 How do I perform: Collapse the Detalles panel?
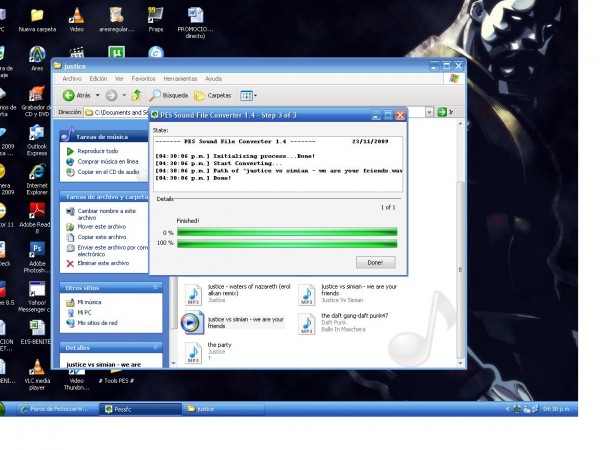156,347
